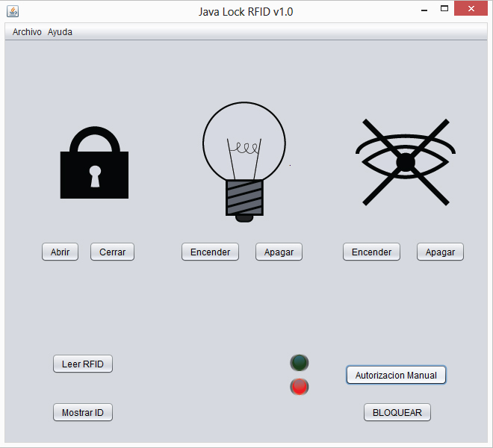Click the Leer RFID button
Image resolution: width=493 pixels, height=448 pixels.
pos(83,364)
